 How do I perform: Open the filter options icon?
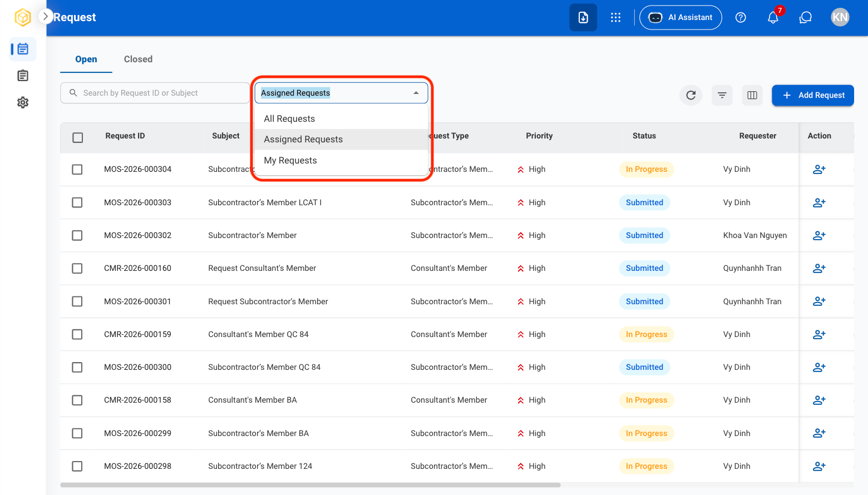point(722,95)
